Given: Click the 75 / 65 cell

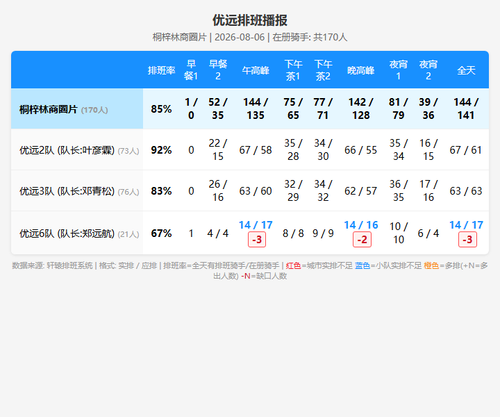Looking at the screenshot, I should 293,109.
